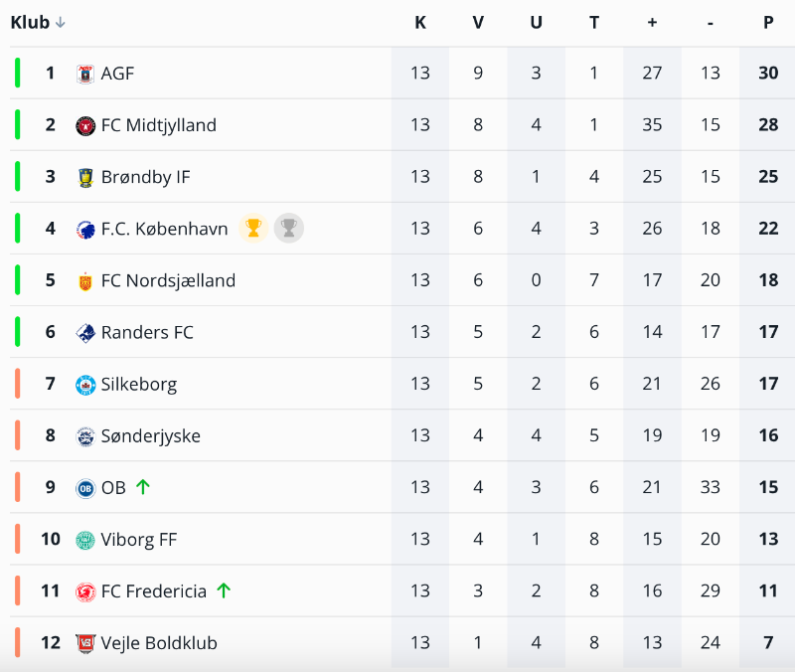The width and height of the screenshot is (795, 672).
Task: Click the FC Midtjylland club crest
Action: click(x=85, y=125)
